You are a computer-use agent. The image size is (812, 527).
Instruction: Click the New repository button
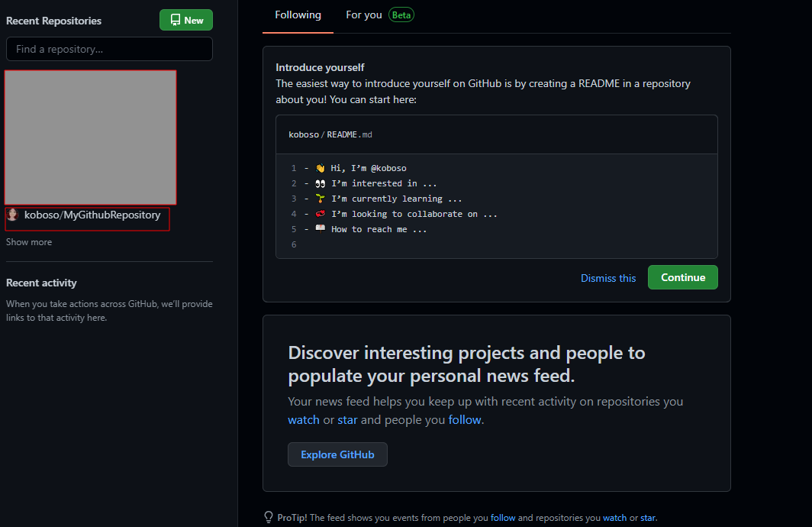click(186, 20)
